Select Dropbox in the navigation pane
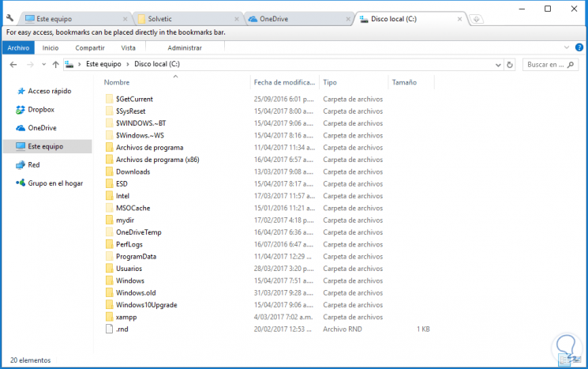Image resolution: width=588 pixels, height=369 pixels. [x=41, y=110]
